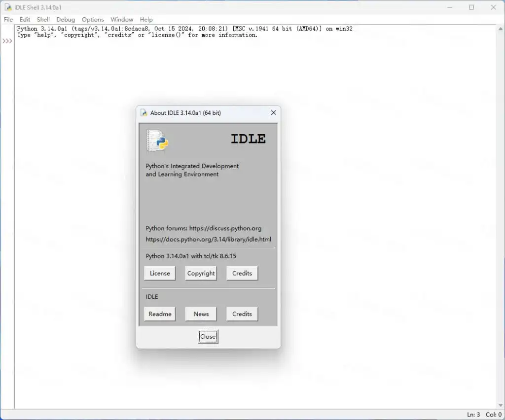
Task: Open the IDLE Readme
Action: 160,314
